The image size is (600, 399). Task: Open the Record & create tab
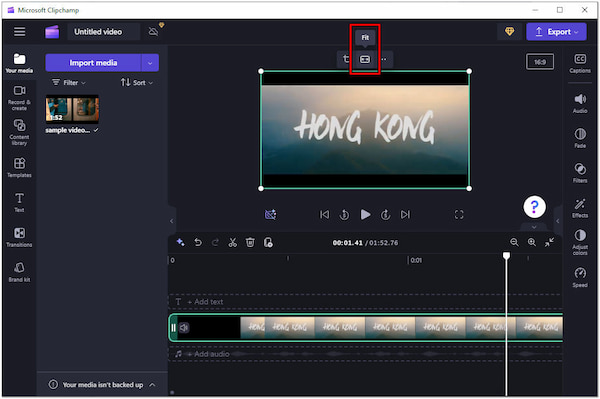pos(19,98)
